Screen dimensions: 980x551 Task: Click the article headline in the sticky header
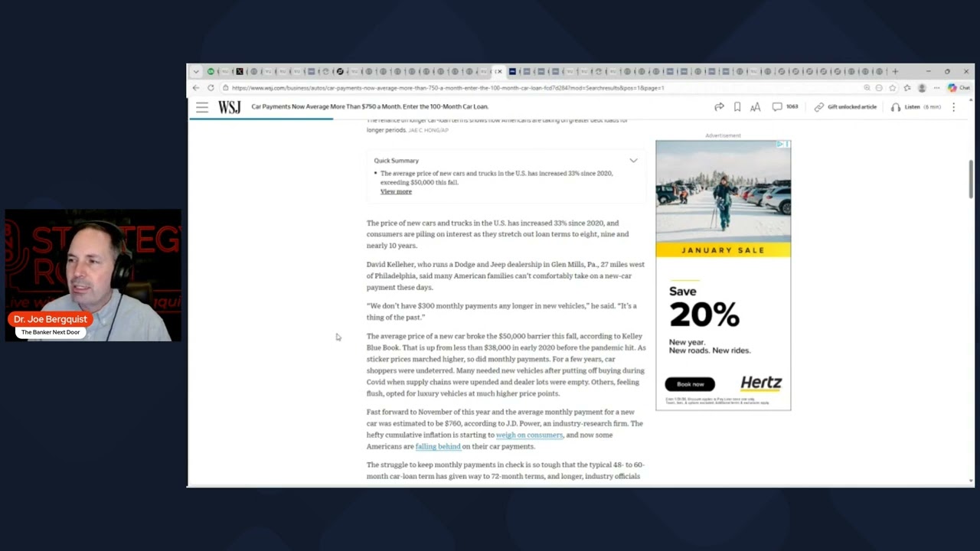pyautogui.click(x=370, y=107)
